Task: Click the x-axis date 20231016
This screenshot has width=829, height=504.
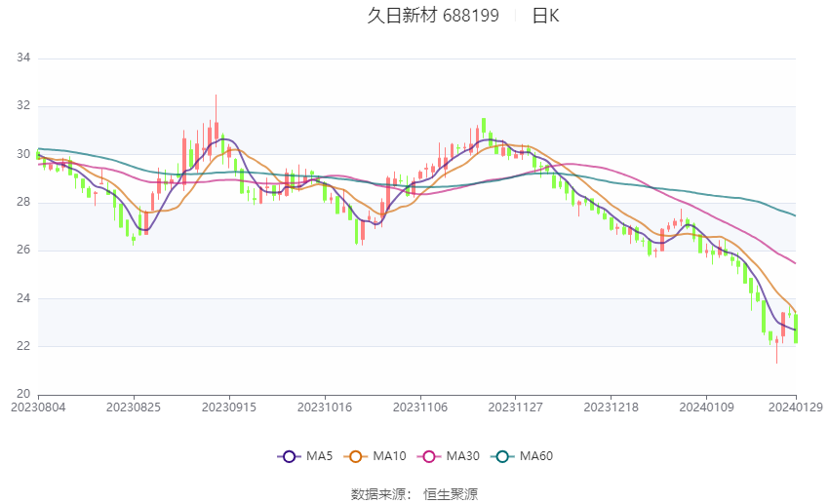Action: tap(325, 407)
